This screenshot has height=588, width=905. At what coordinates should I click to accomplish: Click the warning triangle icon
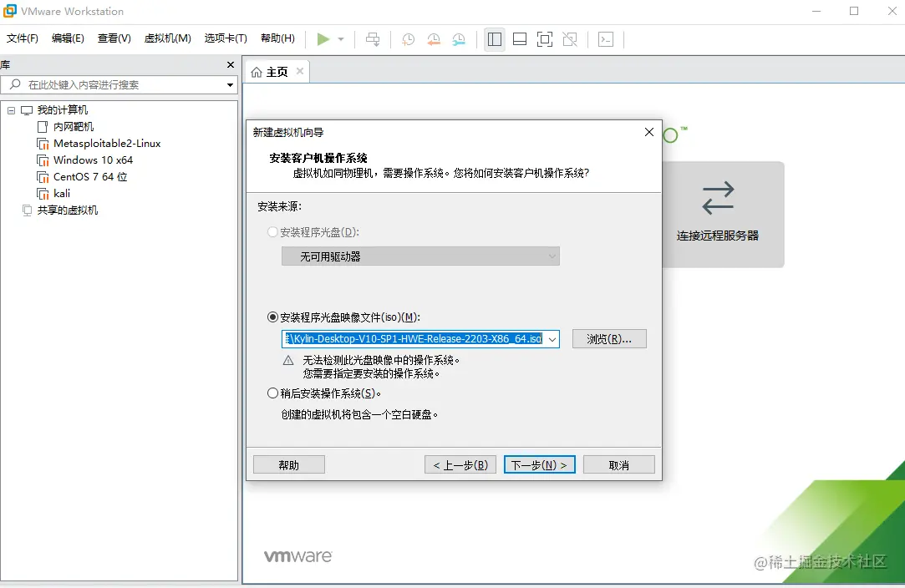coord(288,361)
